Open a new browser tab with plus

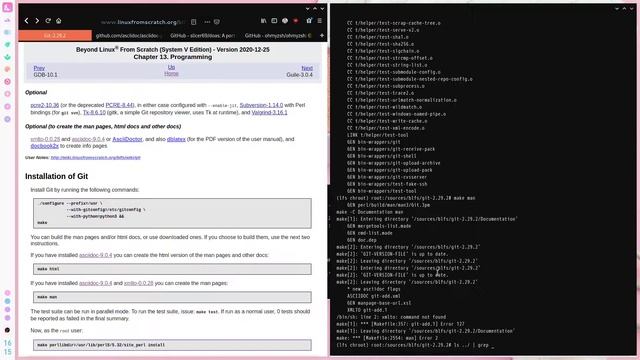point(322,36)
